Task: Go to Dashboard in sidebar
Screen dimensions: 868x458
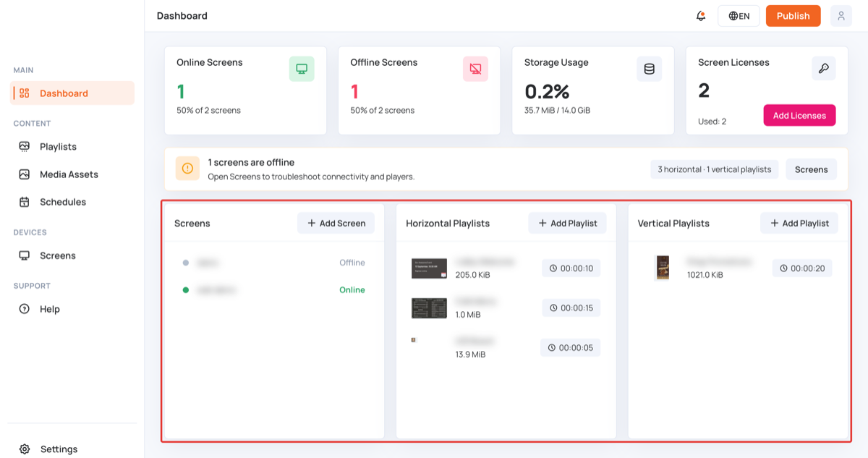Action: point(72,93)
